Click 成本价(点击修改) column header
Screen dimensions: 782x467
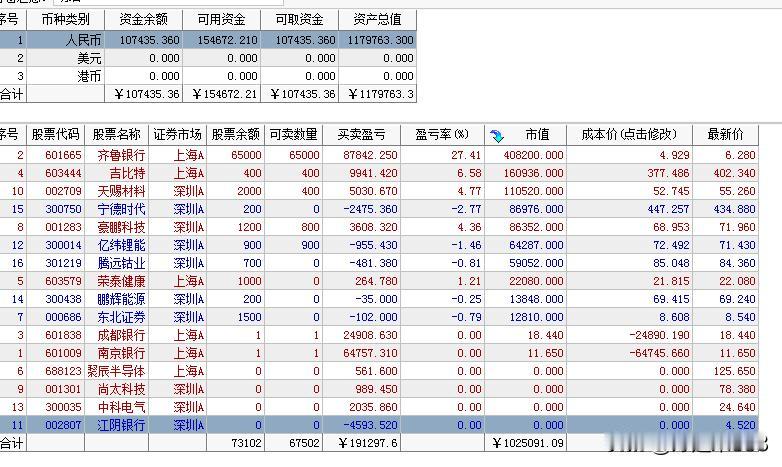point(629,135)
